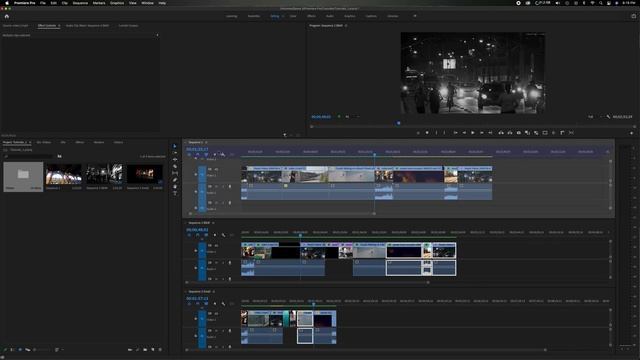This screenshot has width=640, height=360.
Task: Play the Program monitor sequence
Action: (473, 133)
